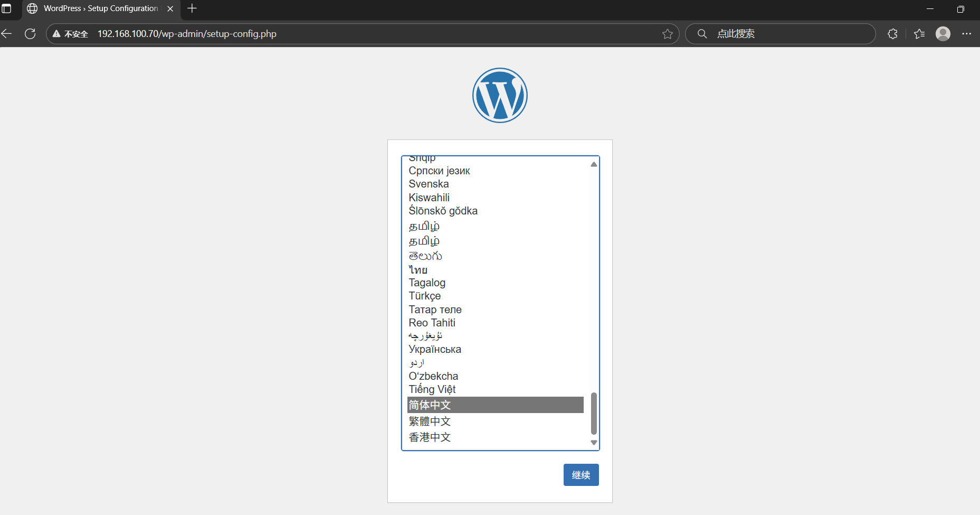Select Reo Tahiti language option
This screenshot has height=515, width=980.
pyautogui.click(x=496, y=323)
